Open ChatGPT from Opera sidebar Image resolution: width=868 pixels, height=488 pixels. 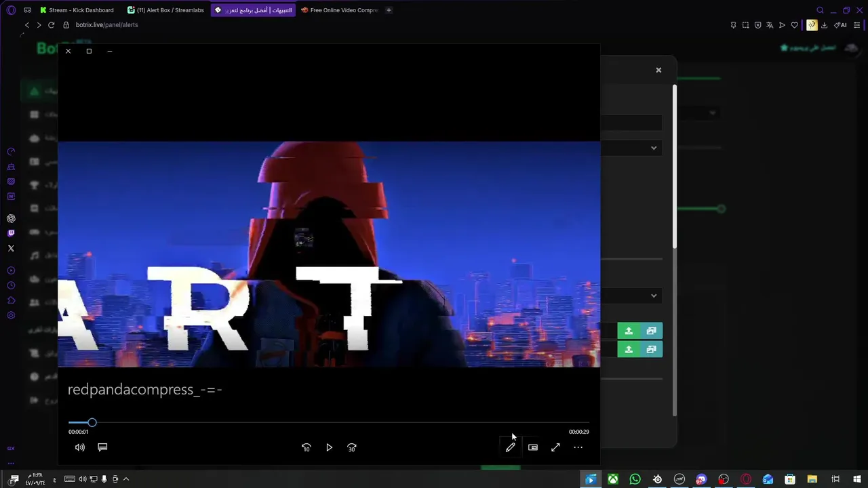click(x=11, y=218)
